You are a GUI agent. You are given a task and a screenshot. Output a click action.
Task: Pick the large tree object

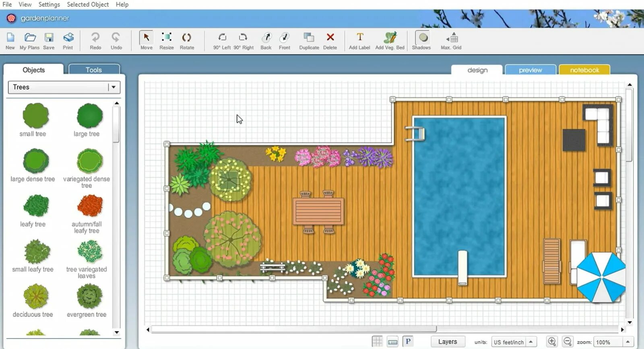pyautogui.click(x=89, y=116)
